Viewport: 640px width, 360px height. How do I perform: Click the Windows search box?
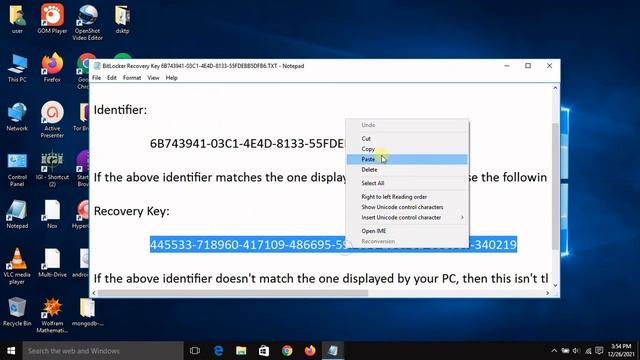[103, 351]
